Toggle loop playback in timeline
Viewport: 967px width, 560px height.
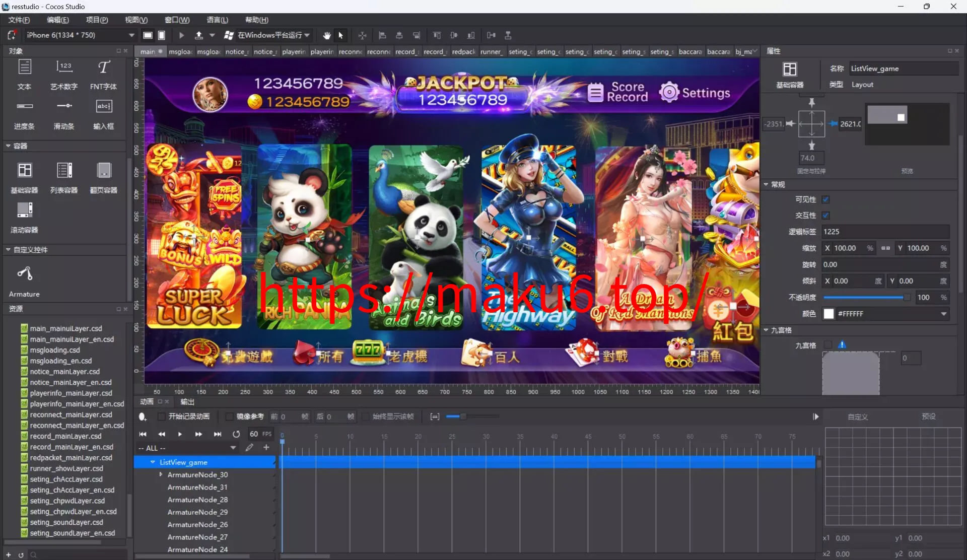click(x=236, y=434)
